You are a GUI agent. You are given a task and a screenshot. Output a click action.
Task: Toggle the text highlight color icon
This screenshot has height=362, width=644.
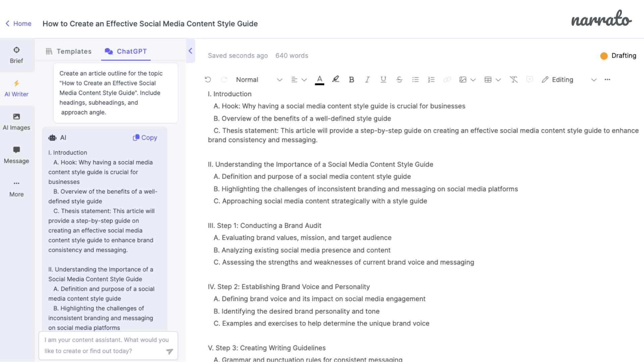click(x=335, y=79)
